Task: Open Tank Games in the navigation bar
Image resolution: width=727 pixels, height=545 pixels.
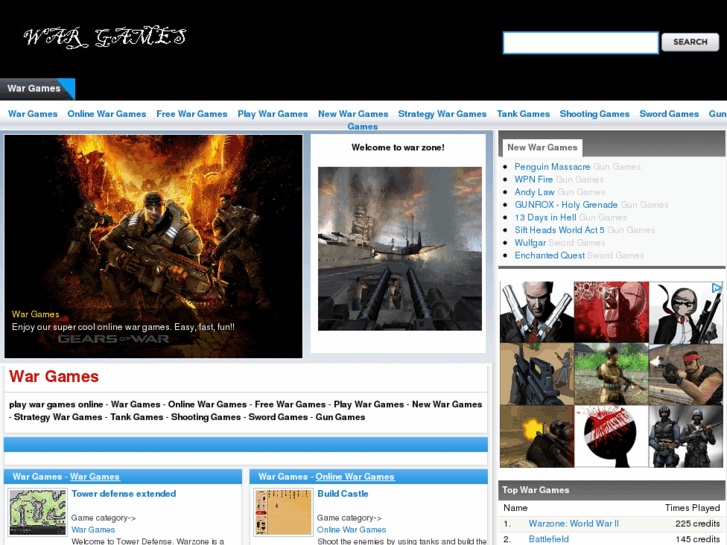Action: click(x=523, y=114)
